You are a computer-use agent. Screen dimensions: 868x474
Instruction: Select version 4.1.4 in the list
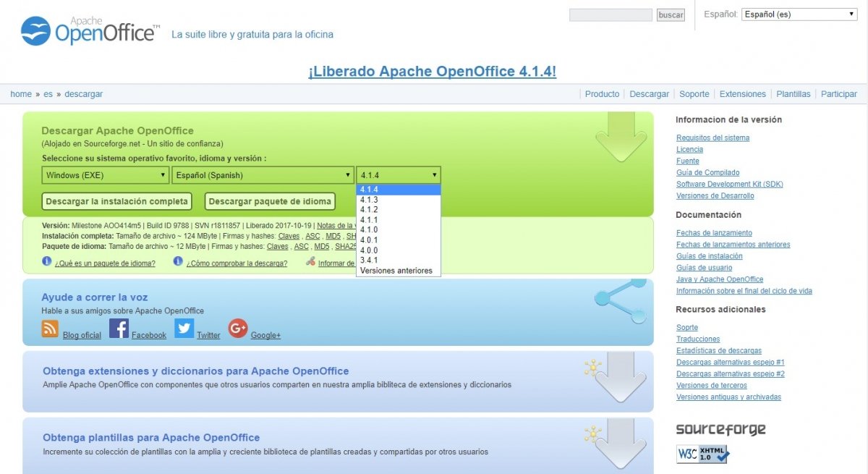coord(399,190)
